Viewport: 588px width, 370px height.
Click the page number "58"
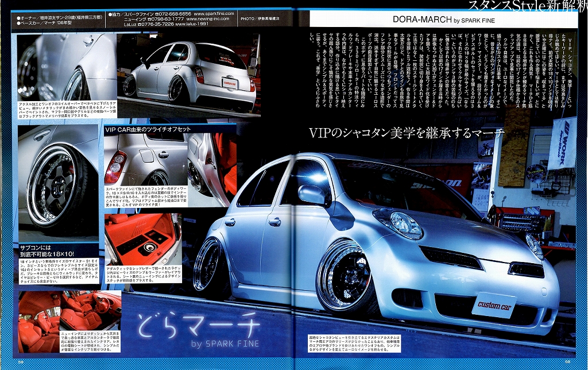(568, 361)
